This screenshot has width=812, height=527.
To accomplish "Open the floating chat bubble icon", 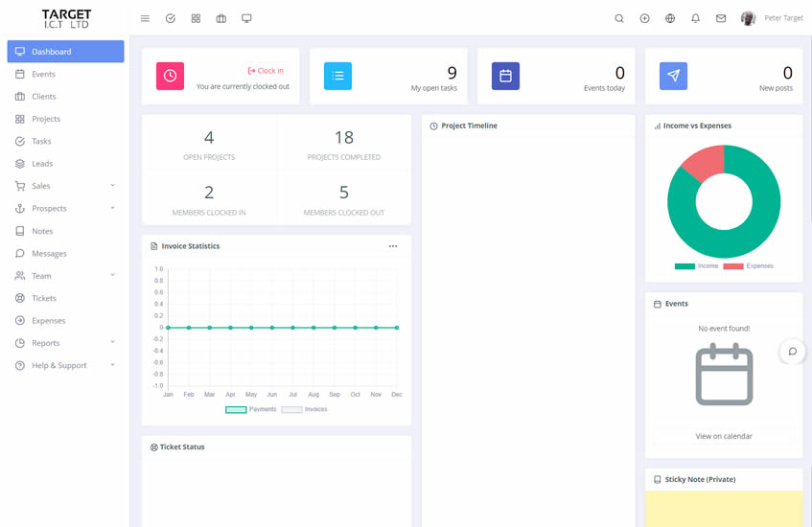I will (793, 351).
